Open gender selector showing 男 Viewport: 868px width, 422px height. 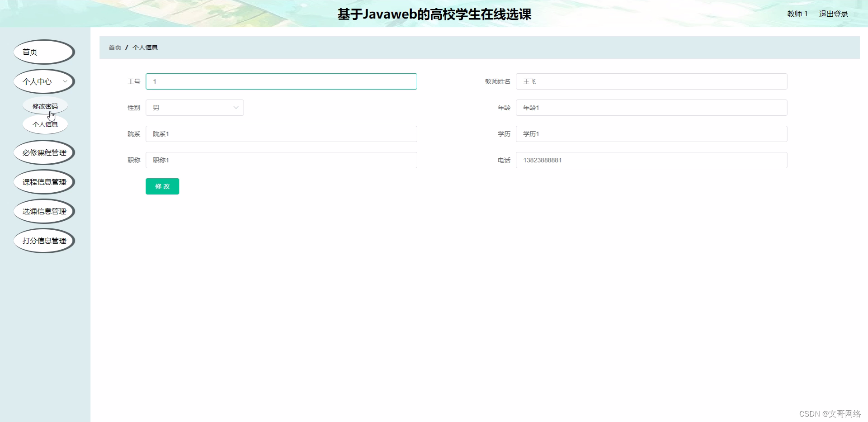pos(194,108)
